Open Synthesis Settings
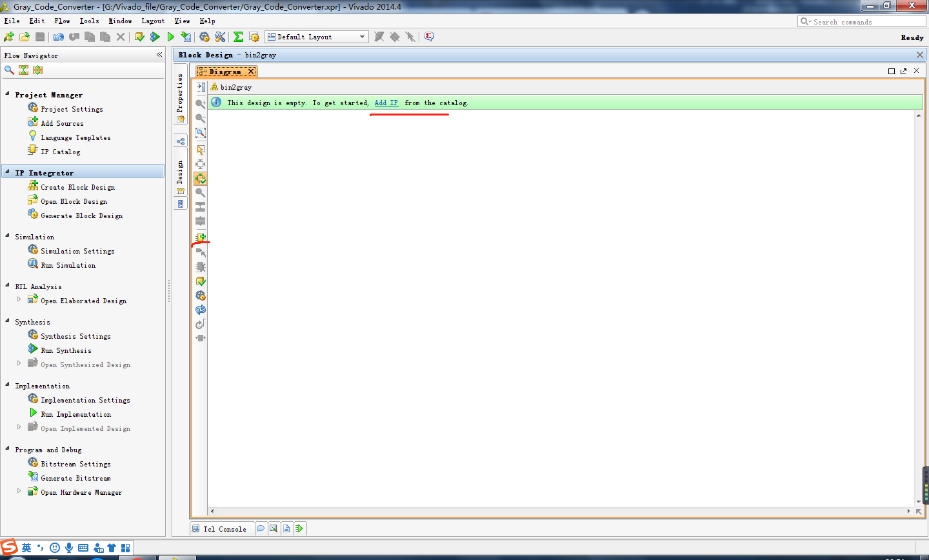The image size is (929, 560). coord(75,336)
